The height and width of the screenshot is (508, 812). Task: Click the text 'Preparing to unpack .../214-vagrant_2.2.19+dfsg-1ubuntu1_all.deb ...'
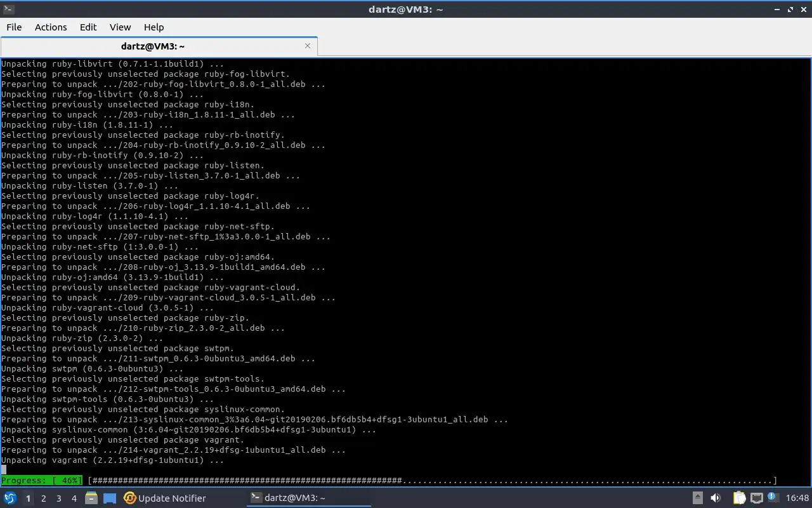[174, 450]
